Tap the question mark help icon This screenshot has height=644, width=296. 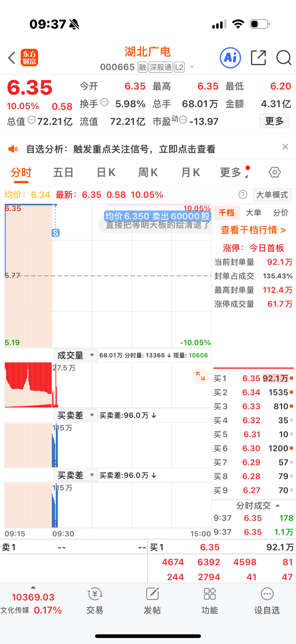[243, 195]
